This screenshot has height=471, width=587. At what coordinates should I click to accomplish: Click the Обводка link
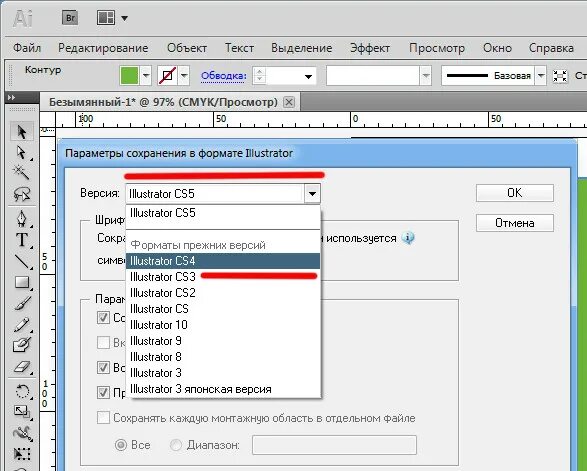[x=224, y=76]
